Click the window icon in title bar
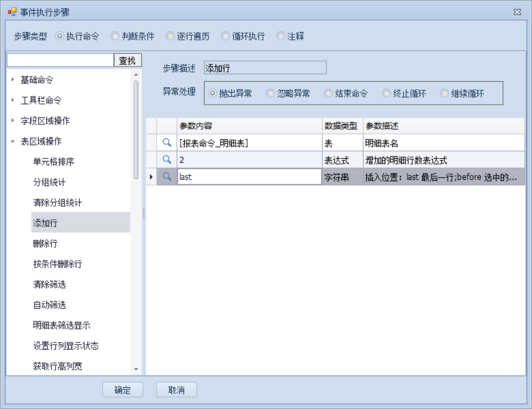This screenshot has width=532, height=409. pos(11,12)
